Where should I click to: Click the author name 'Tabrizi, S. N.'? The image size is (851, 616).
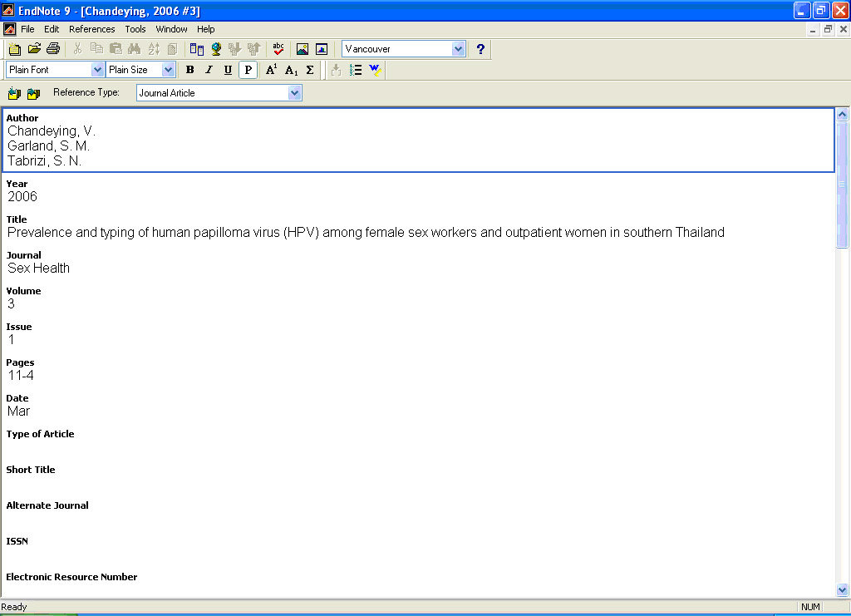pyautogui.click(x=45, y=161)
